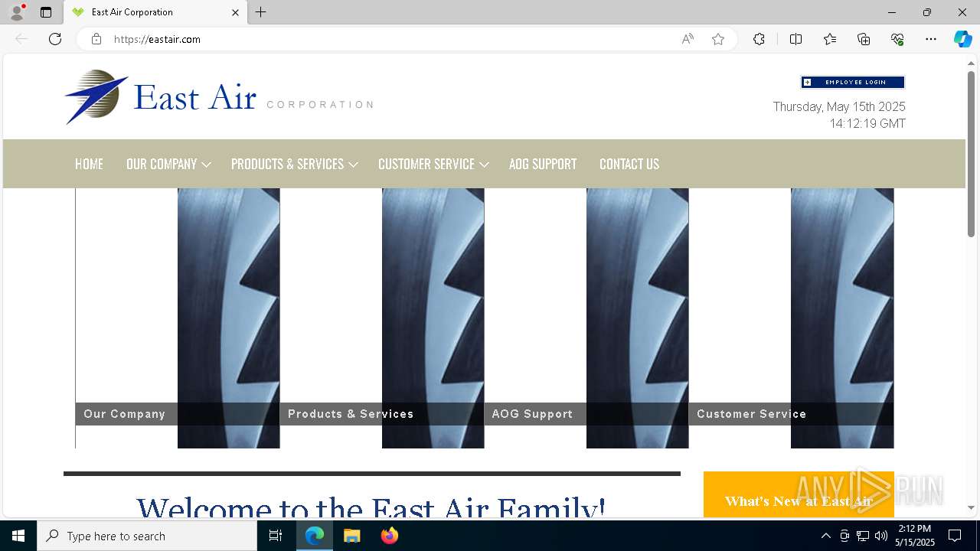Open the taskbar clock and date
Screen dimensions: 980x551
pyautogui.click(x=915, y=536)
